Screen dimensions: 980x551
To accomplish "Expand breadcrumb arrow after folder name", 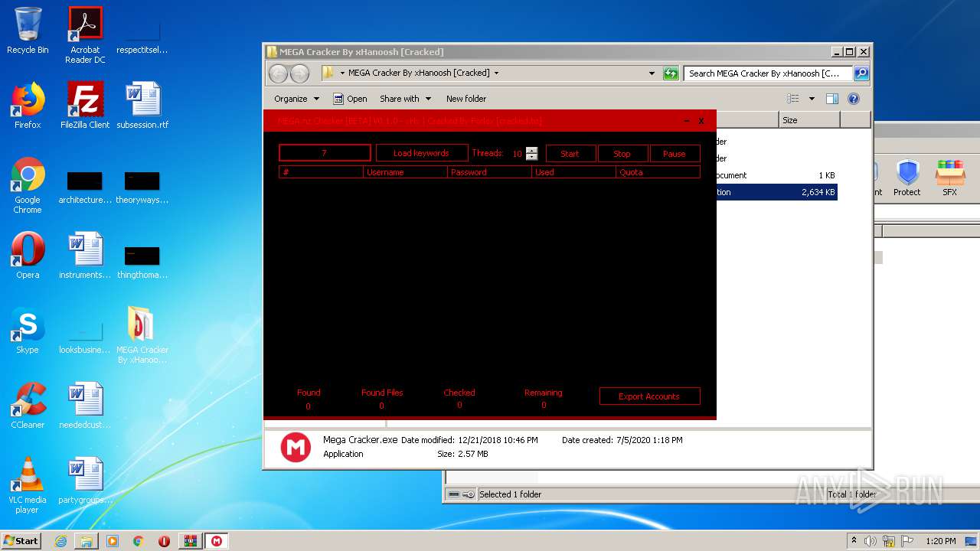I will (496, 73).
